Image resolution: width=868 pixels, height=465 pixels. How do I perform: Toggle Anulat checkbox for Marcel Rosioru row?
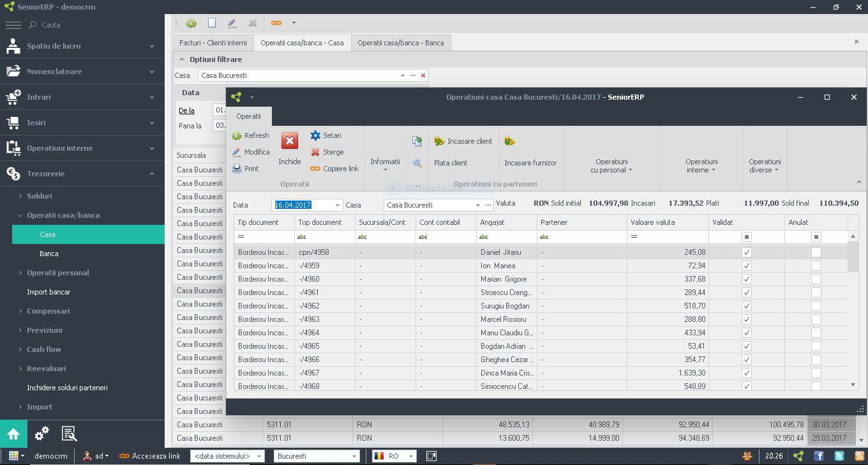(x=816, y=319)
